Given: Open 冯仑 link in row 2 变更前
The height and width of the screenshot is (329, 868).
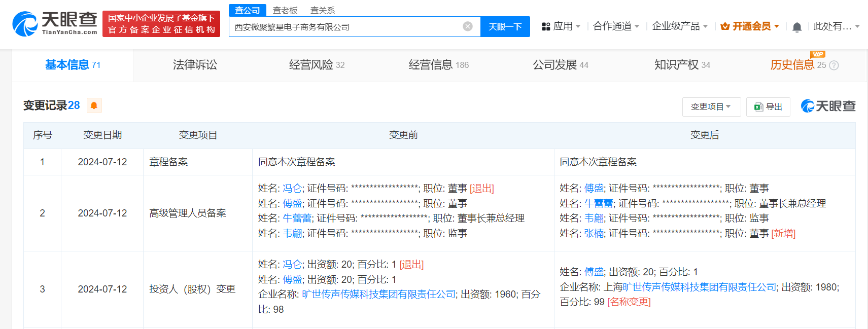Looking at the screenshot, I should click(x=292, y=189).
